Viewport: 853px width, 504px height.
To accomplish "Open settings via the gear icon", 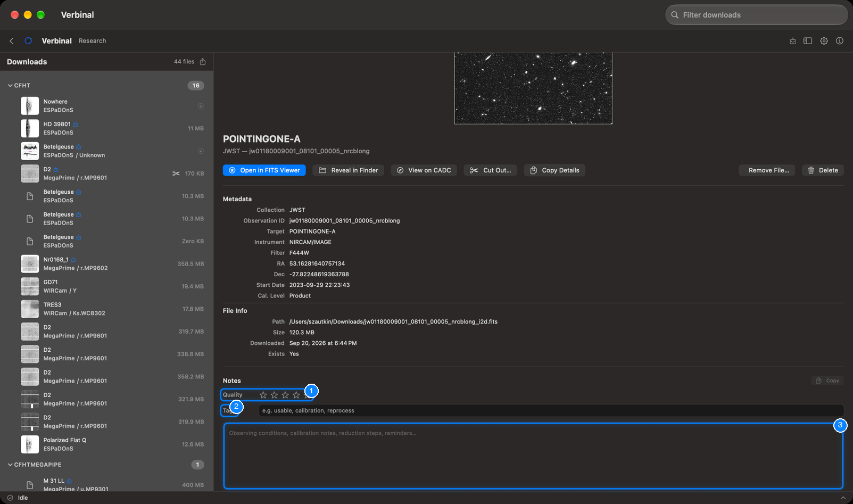I will point(824,41).
